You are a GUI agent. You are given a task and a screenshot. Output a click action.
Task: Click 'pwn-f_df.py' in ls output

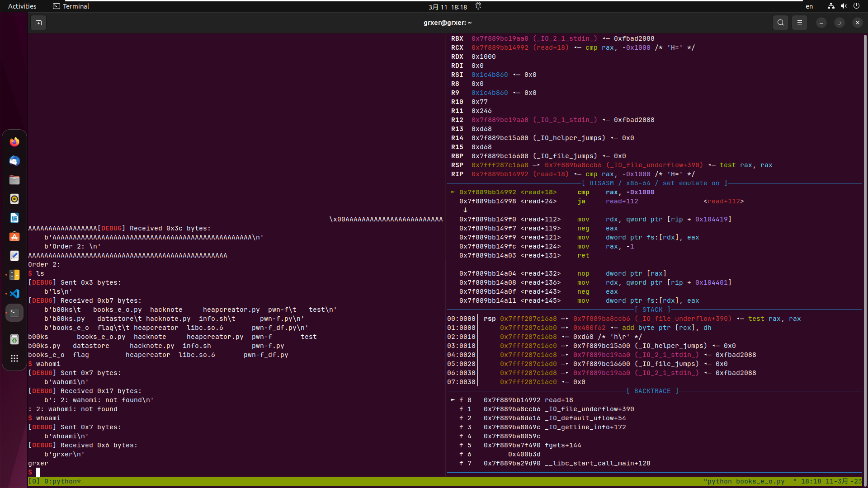[266, 355]
